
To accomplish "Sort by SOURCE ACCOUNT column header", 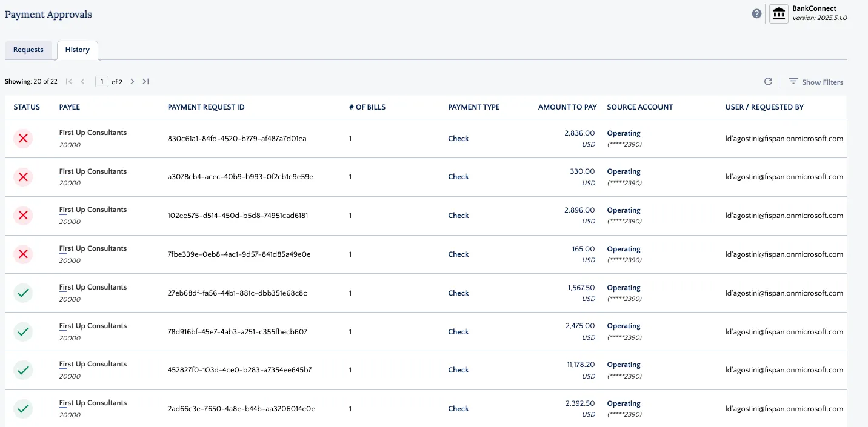I will click(640, 107).
